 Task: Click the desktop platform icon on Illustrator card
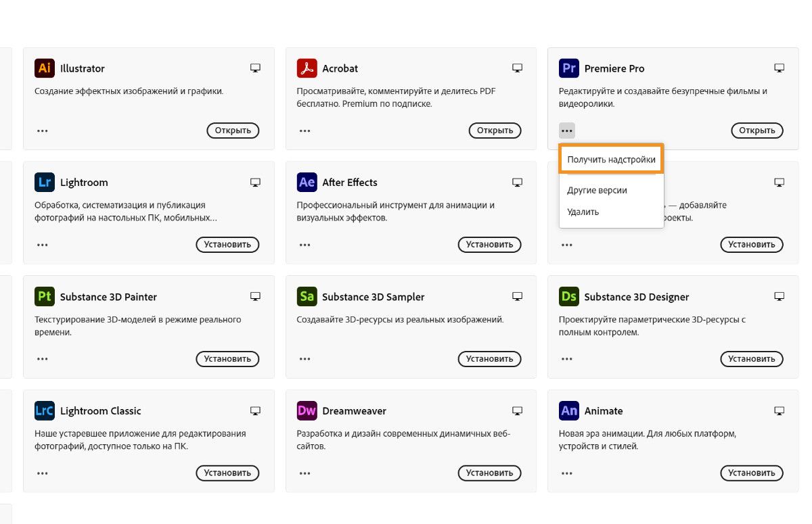[x=255, y=68]
